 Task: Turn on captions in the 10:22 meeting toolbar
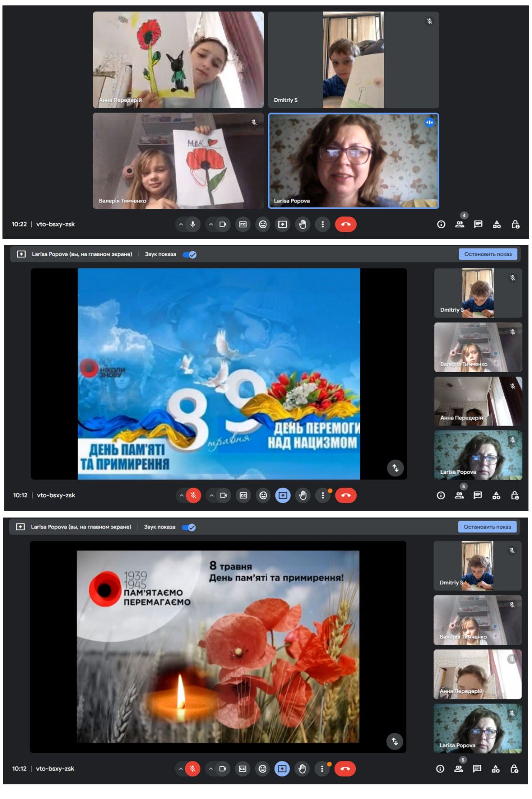click(x=243, y=224)
